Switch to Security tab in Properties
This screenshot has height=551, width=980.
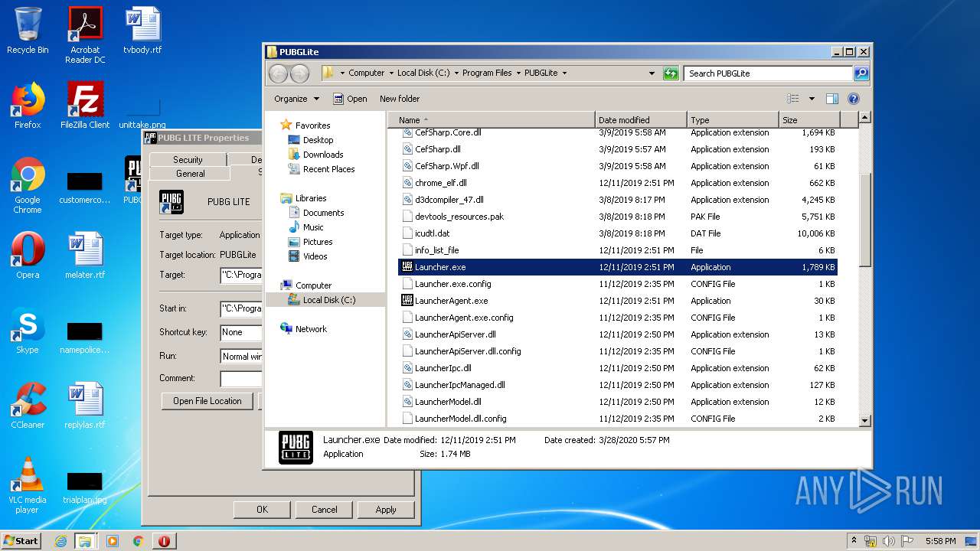[x=188, y=159]
